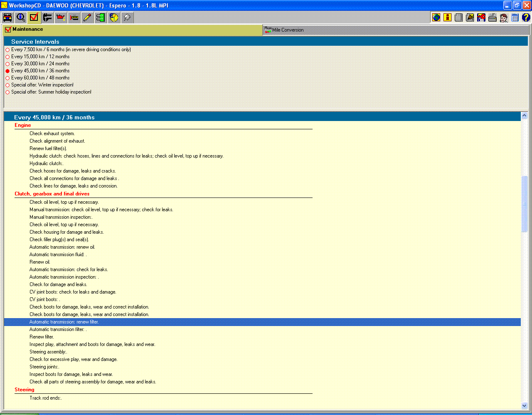
Task: Select 'Check housing for damage and leaks.' row
Action: coord(262,232)
